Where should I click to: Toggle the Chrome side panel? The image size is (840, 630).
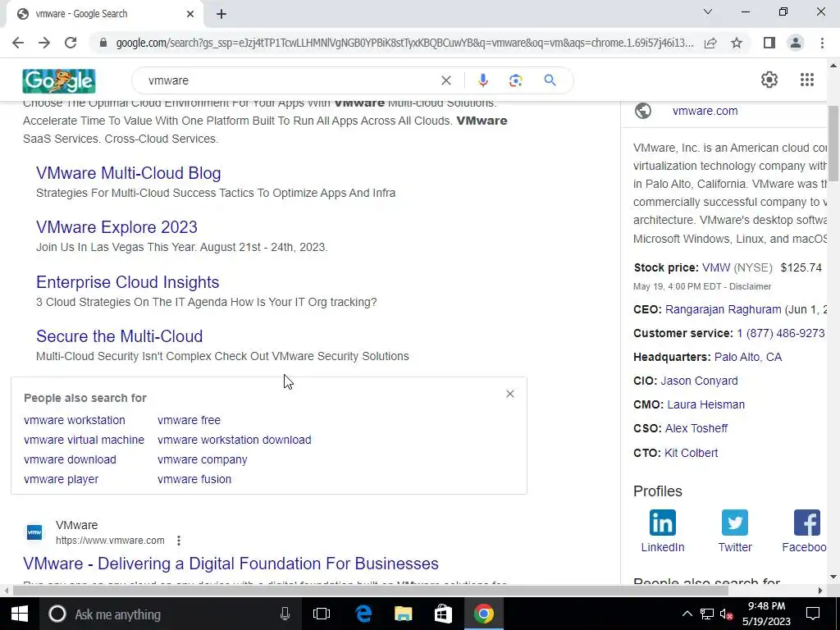[x=769, y=43]
